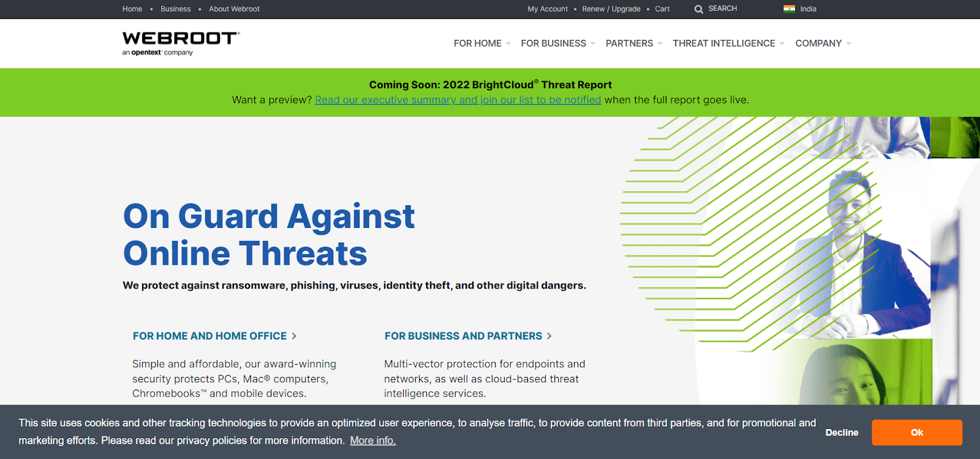
Task: Open Renew / Upgrade link
Action: point(611,9)
